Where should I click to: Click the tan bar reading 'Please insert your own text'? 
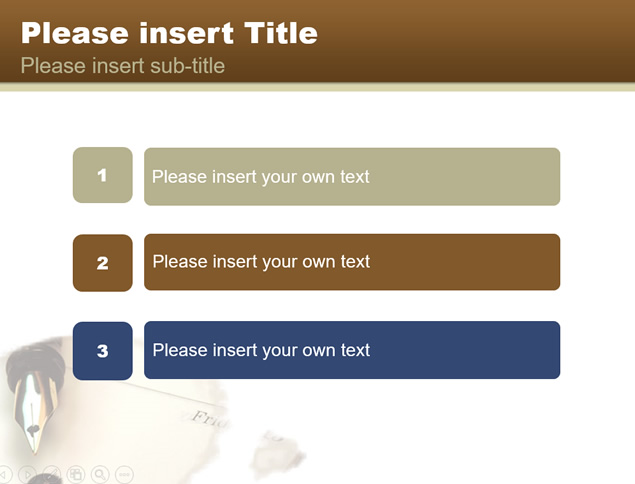pyautogui.click(x=352, y=177)
